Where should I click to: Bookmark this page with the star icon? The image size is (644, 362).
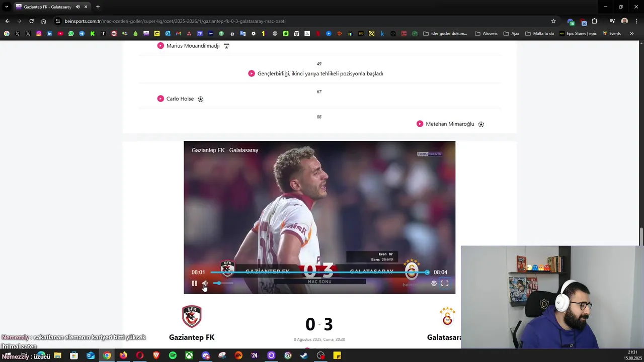[553, 21]
